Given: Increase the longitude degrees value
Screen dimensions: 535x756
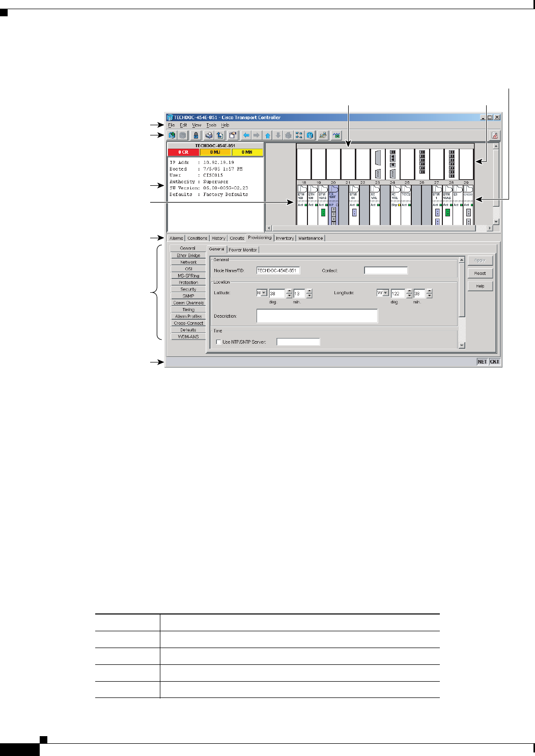Looking at the screenshot, I should coord(409,291).
